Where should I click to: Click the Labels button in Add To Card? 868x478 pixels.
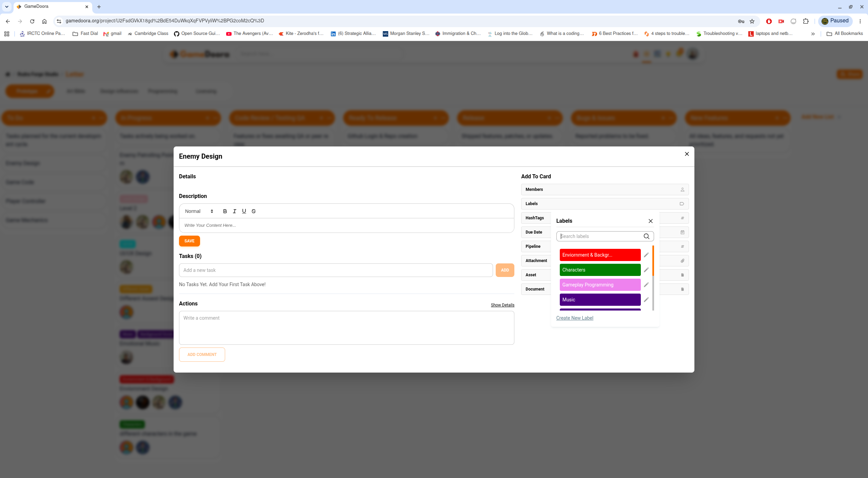pyautogui.click(x=605, y=204)
